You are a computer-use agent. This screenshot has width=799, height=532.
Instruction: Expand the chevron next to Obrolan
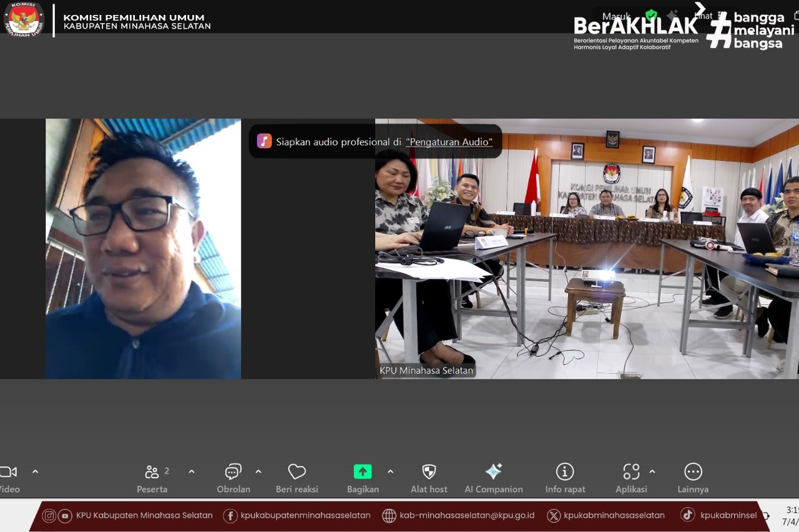pyautogui.click(x=258, y=472)
